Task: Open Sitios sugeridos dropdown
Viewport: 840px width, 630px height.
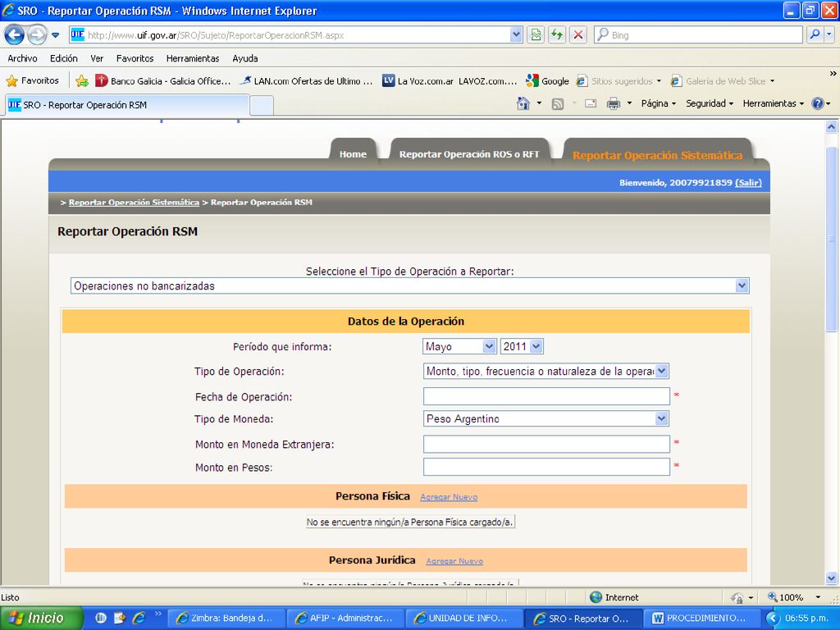Action: click(x=619, y=81)
